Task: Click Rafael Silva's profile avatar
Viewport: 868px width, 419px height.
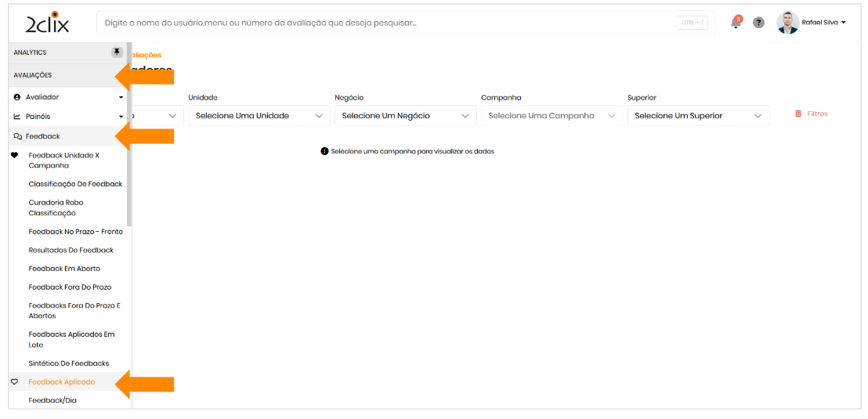Action: click(x=787, y=23)
